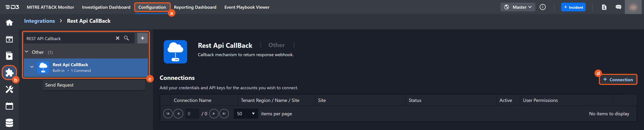Open the Home page via the house icon
Viewport: 644px width, 130px height.
click(x=9, y=22)
